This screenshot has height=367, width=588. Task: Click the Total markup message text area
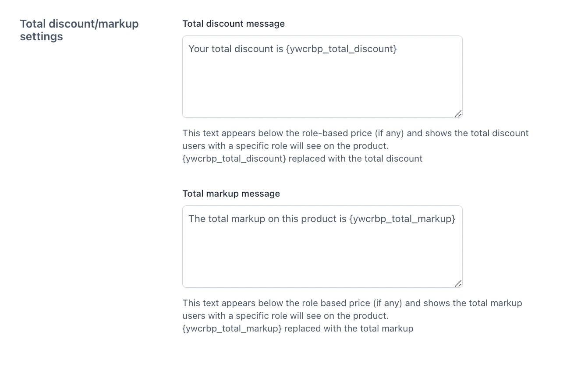[322, 247]
